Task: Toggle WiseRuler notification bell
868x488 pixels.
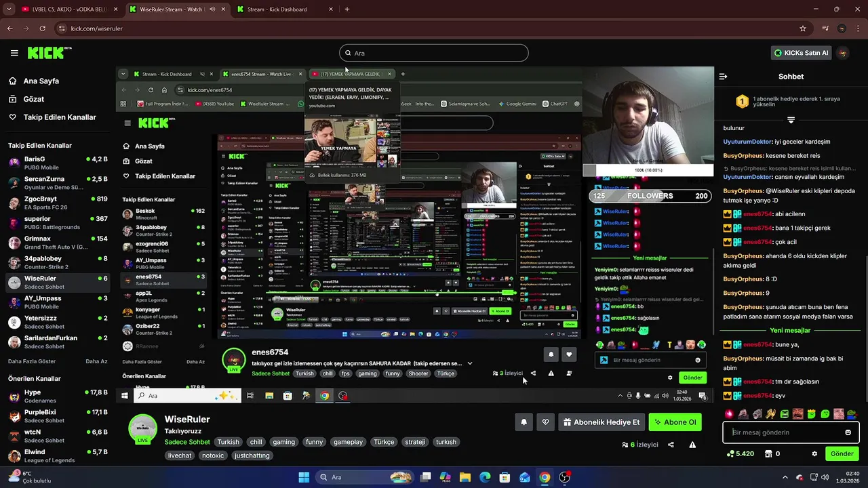Action: tap(524, 422)
